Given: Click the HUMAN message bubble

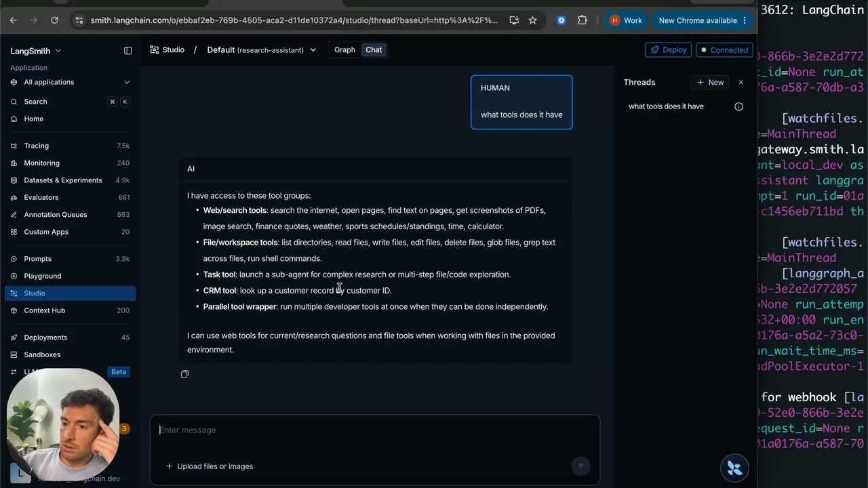Looking at the screenshot, I should pos(521,102).
